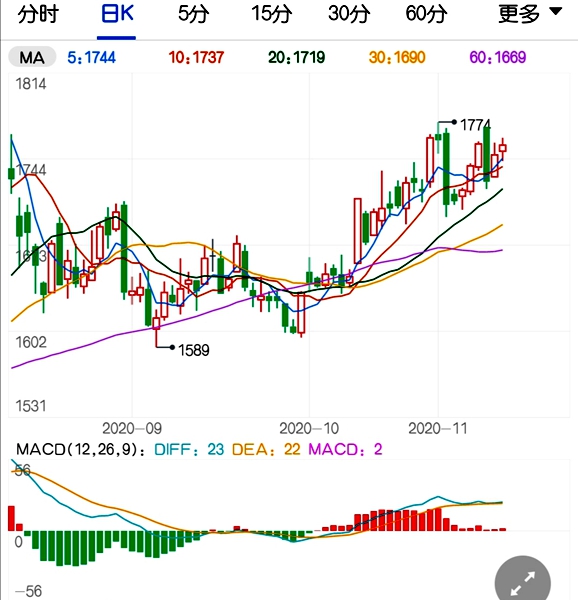Click the DIFF: 23 value
Viewport: 578px width, 600px height.
(189, 449)
